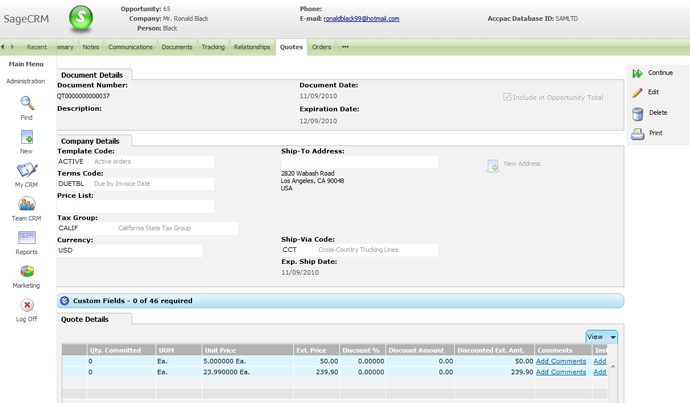Click the Log Off icon
The height and width of the screenshot is (403, 690).
coord(27,305)
